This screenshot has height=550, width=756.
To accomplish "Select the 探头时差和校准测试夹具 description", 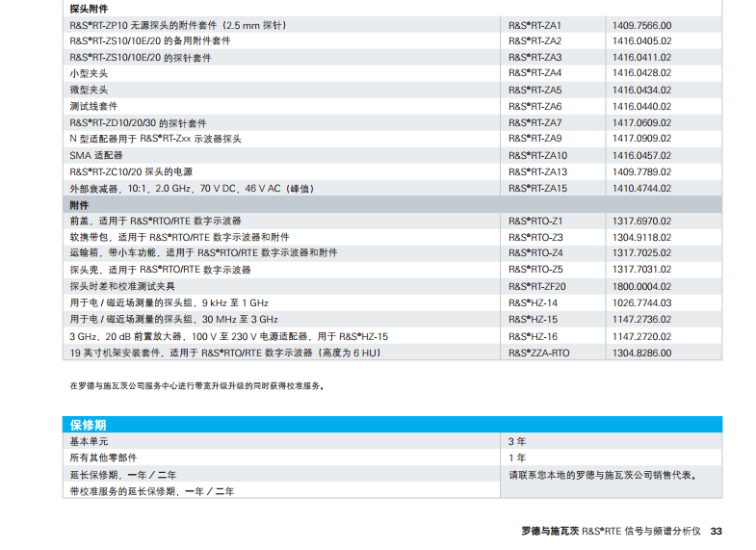I will tap(122, 286).
